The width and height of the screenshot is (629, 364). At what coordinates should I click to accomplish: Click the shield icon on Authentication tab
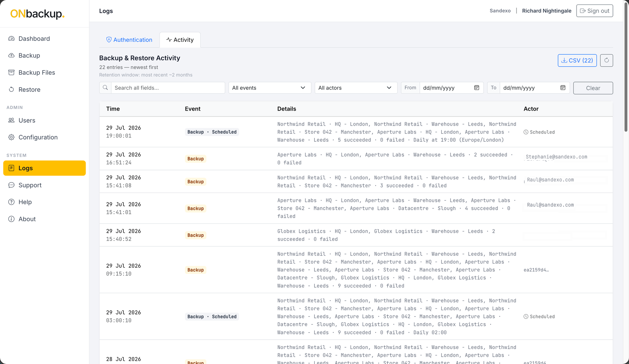(109, 40)
